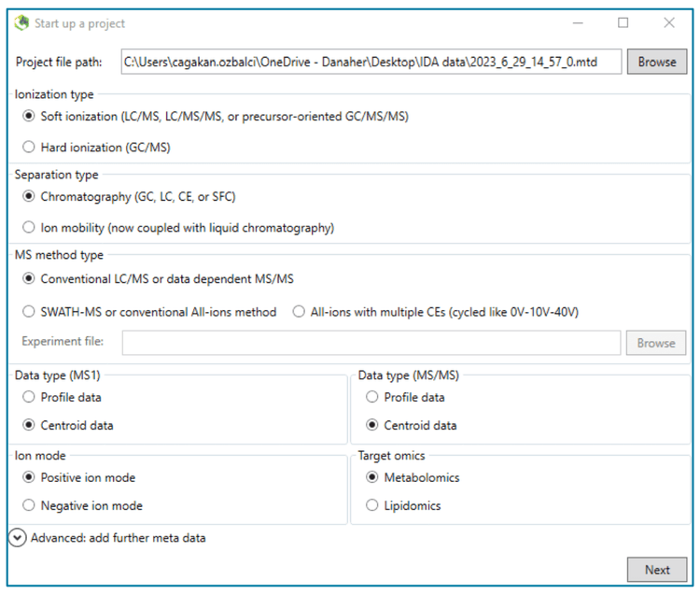Select SWATH-MS or conventional All-ions method
The image size is (700, 594).
[29, 312]
